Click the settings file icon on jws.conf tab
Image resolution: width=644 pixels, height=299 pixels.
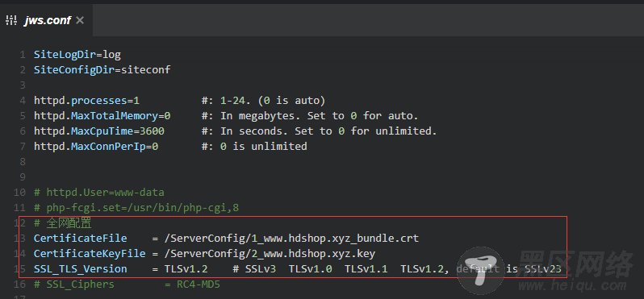11,20
